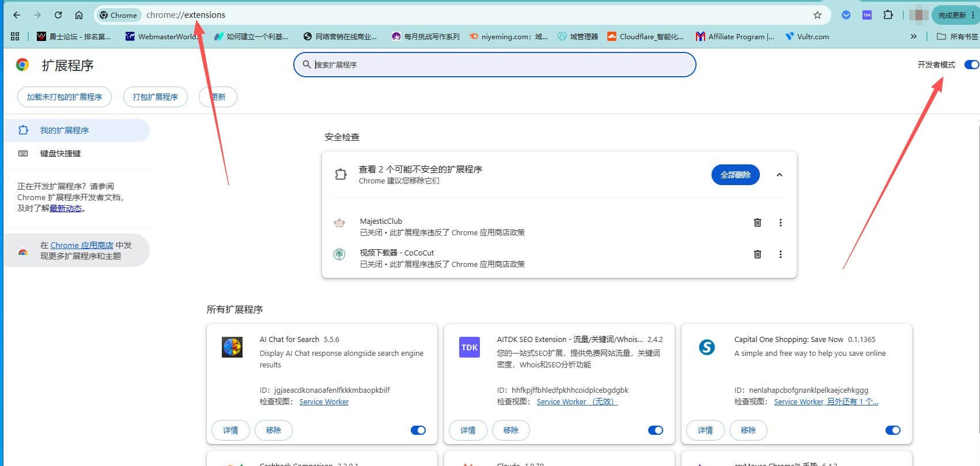Click AITDK SEO Extension TDK icon

point(470,347)
